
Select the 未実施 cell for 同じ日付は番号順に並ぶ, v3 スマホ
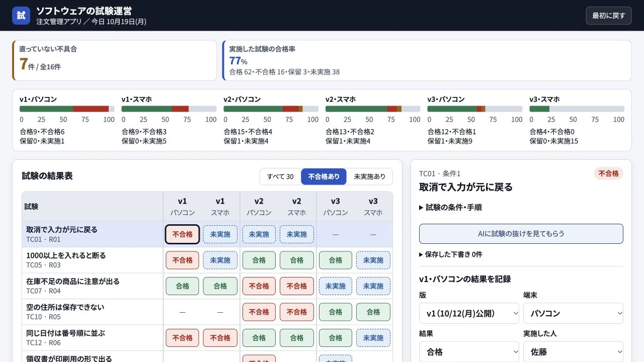[373, 338]
